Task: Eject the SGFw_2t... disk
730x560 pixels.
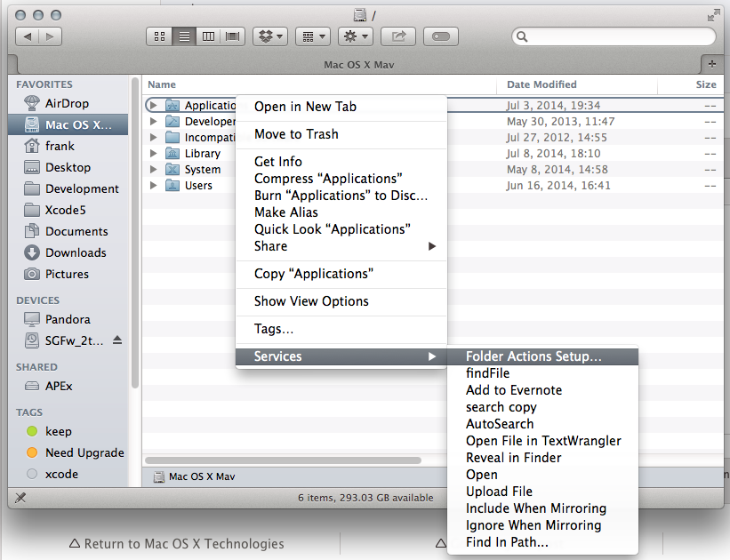Action: (x=117, y=340)
